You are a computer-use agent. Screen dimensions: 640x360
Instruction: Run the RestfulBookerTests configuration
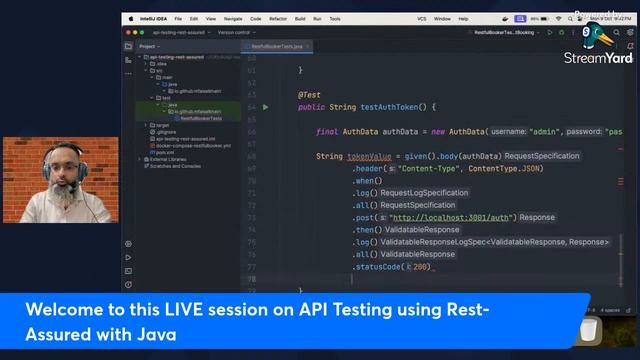pyautogui.click(x=550, y=32)
